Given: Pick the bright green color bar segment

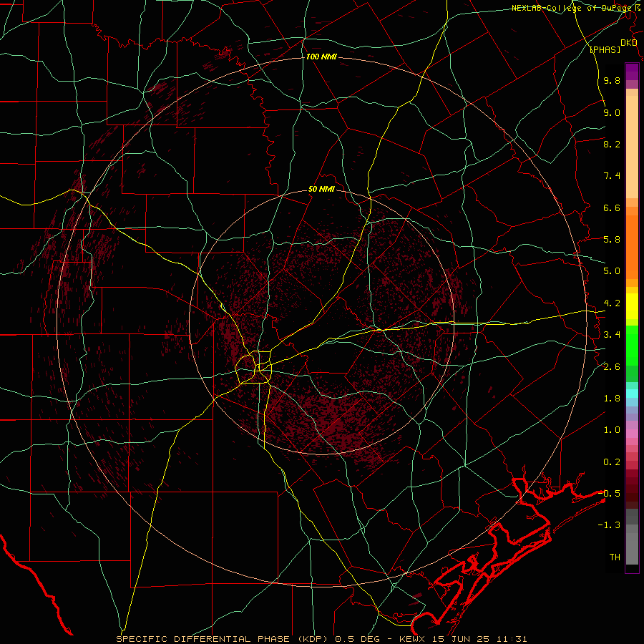Looking at the screenshot, I should (632, 345).
